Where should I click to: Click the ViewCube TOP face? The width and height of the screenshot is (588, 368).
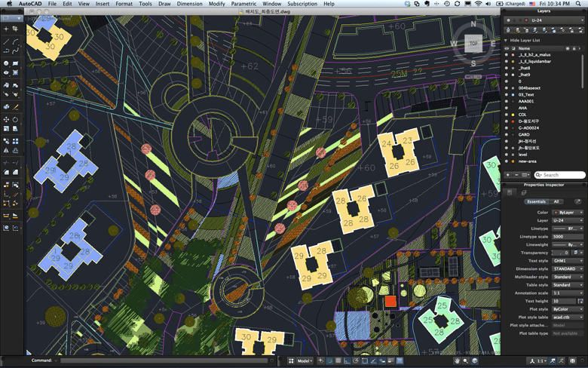tap(473, 44)
